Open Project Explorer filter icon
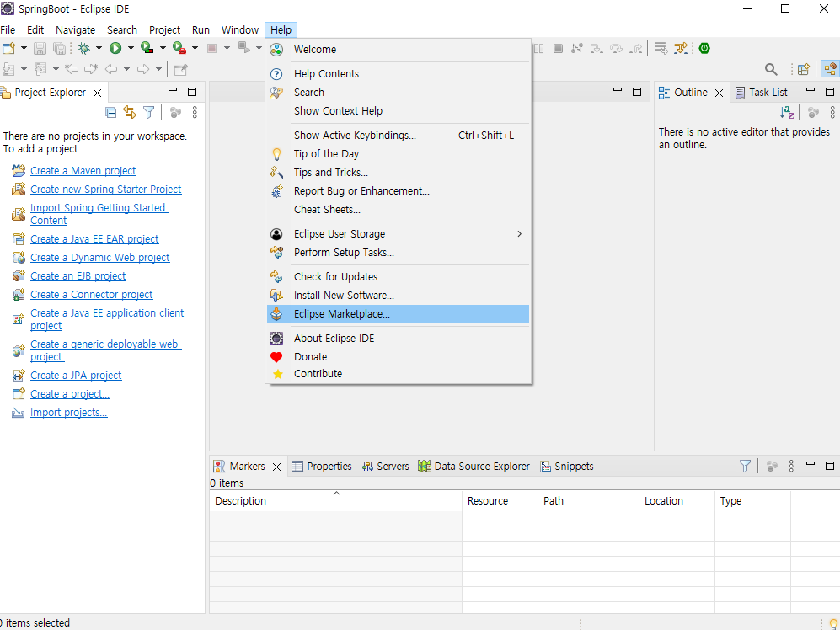The height and width of the screenshot is (630, 840). pos(149,113)
